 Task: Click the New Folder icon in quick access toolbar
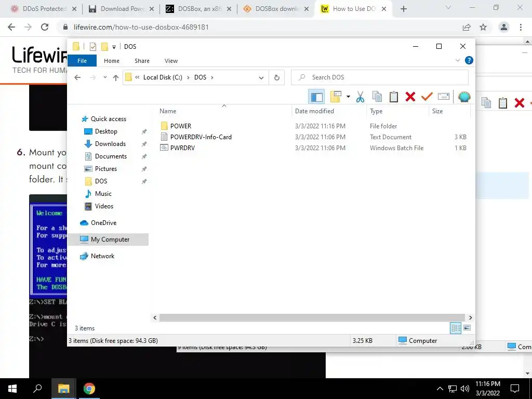[x=104, y=46]
